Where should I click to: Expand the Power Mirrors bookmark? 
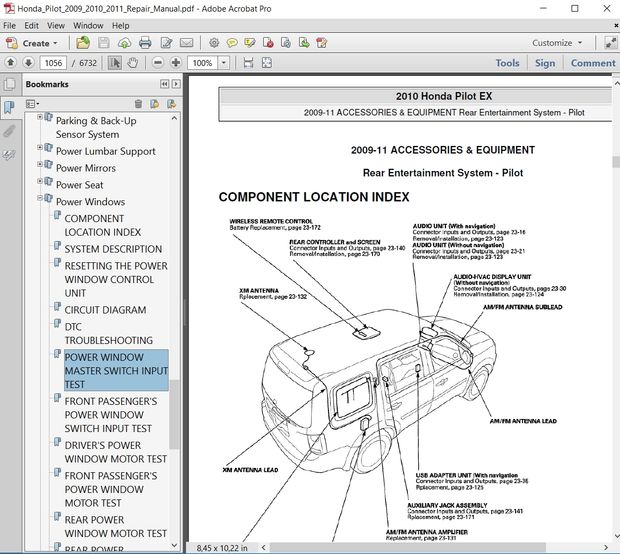pyautogui.click(x=40, y=164)
